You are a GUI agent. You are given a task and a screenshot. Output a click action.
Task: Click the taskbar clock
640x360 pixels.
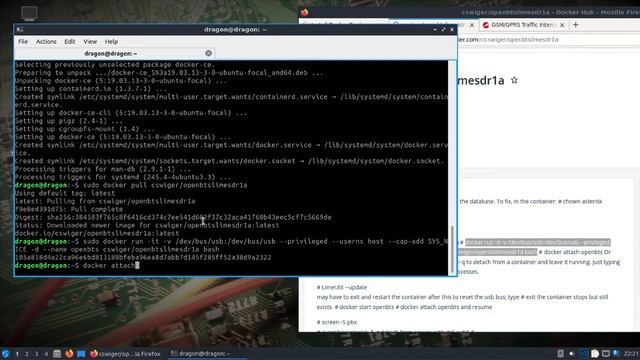coord(631,353)
